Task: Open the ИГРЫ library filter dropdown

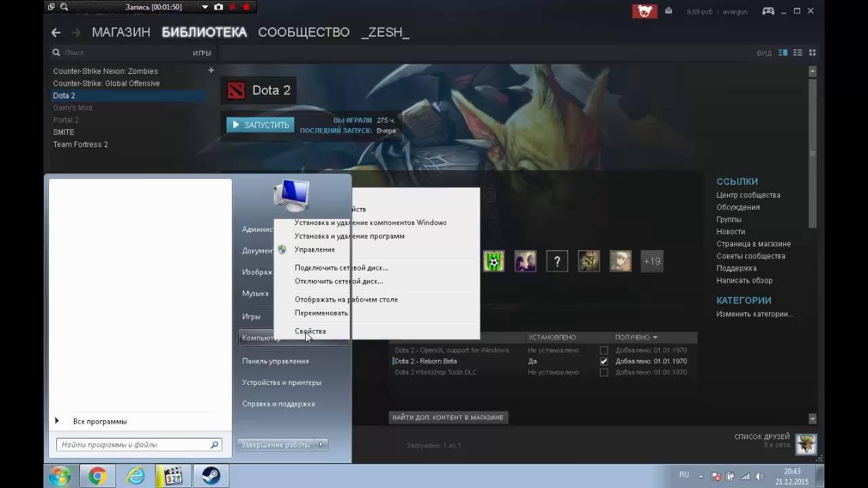Action: pos(201,53)
